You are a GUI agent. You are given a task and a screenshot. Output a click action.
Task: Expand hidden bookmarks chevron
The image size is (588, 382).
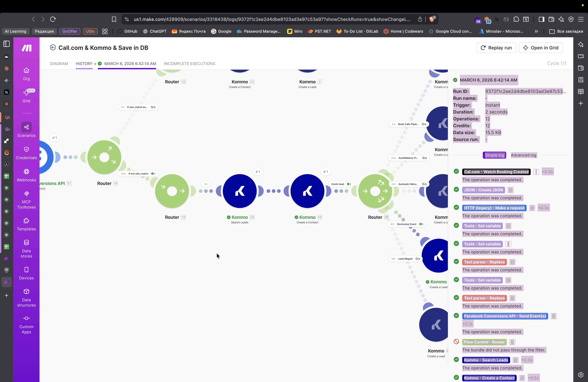536,31
